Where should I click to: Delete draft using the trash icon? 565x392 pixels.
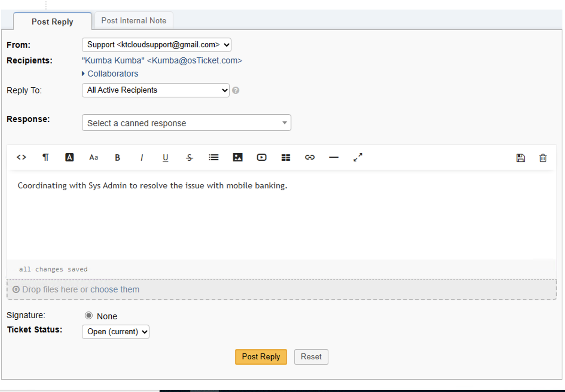[543, 158]
